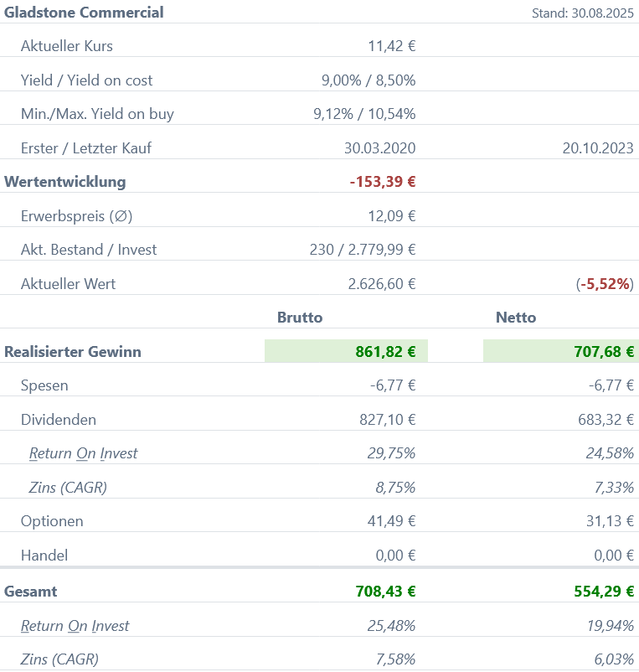Click the current value 2.626,60 €
639x672 pixels.
coord(382,284)
